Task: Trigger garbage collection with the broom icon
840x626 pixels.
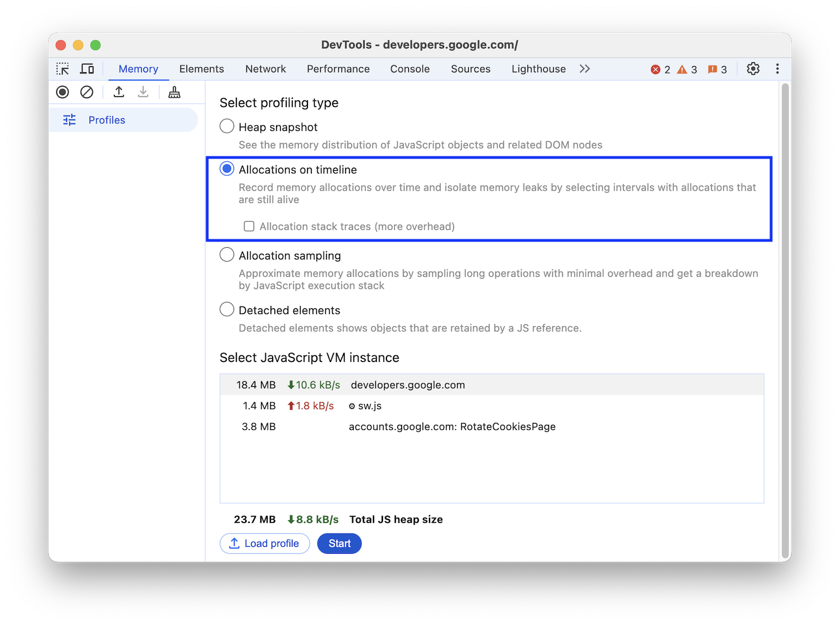Action: [x=174, y=92]
